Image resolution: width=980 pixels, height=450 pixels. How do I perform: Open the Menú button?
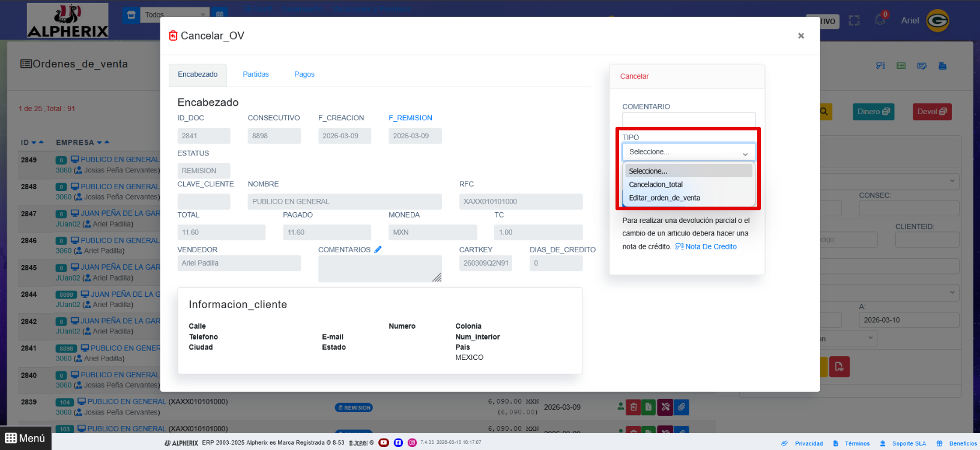coord(26,439)
